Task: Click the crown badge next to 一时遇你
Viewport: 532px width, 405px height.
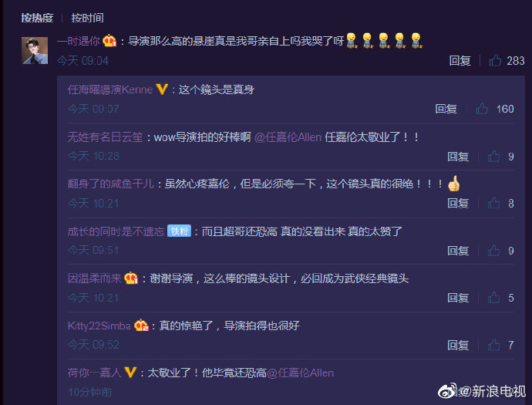Action: 109,41
